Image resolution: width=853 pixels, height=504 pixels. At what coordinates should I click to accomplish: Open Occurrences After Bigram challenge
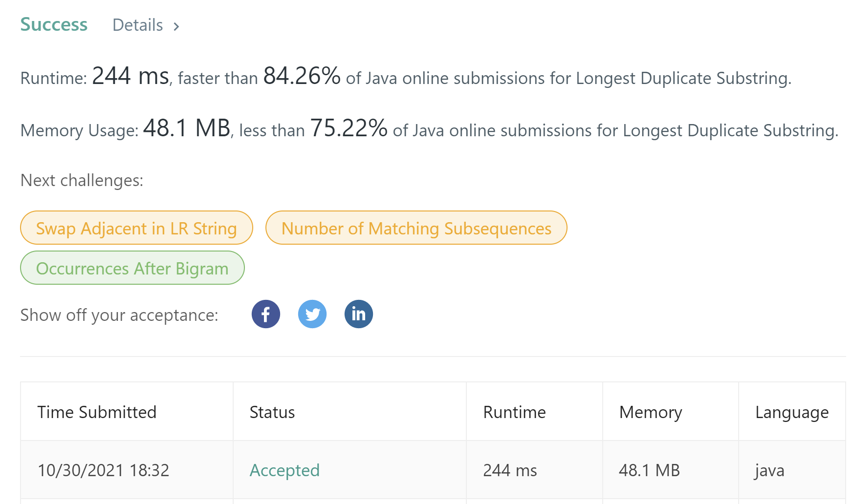coord(132,268)
